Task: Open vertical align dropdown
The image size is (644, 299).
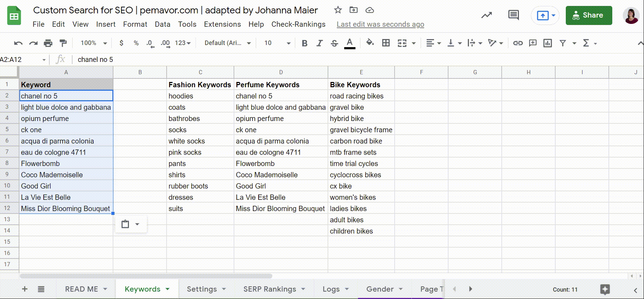Action: click(x=454, y=43)
